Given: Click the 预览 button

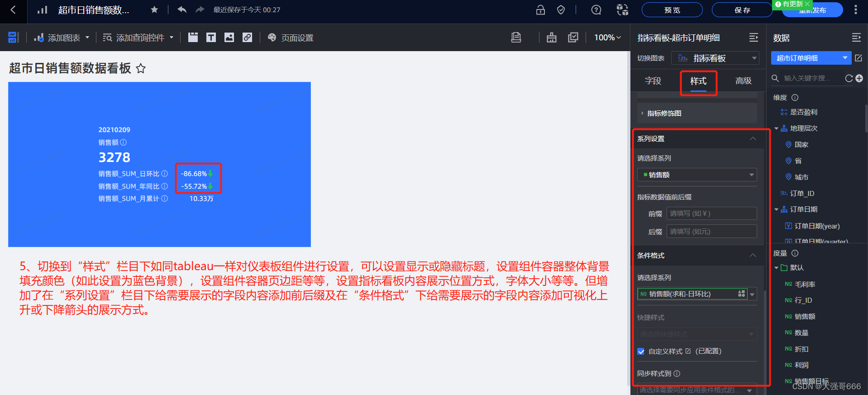Looking at the screenshot, I should (x=672, y=10).
